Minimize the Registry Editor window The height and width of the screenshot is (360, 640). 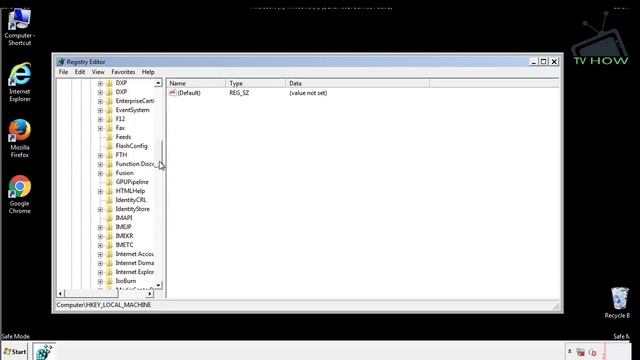coord(533,62)
